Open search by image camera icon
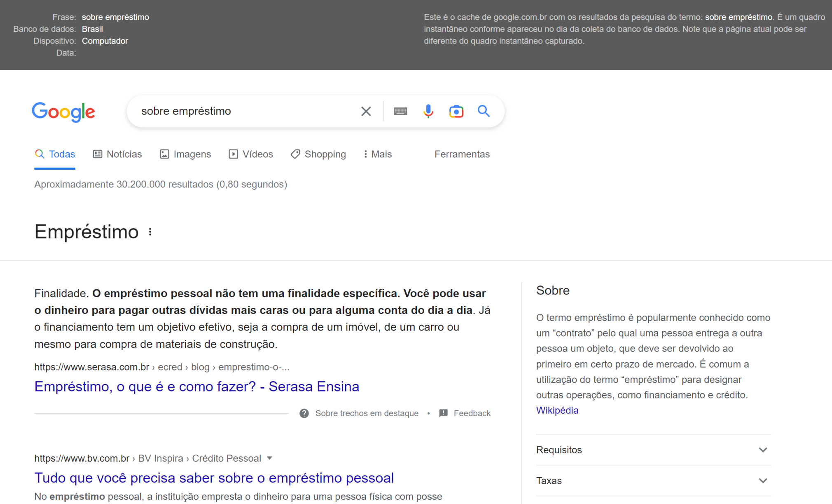The width and height of the screenshot is (832, 504). [456, 111]
